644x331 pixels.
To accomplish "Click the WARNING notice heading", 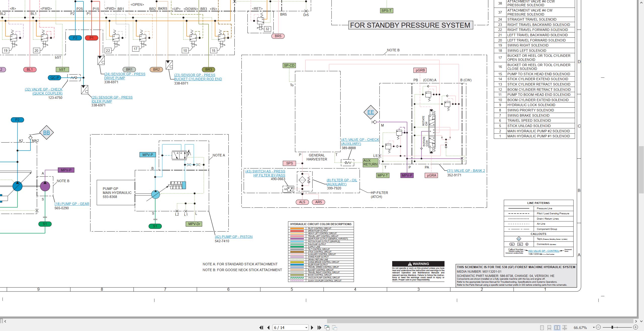I will 418,264.
